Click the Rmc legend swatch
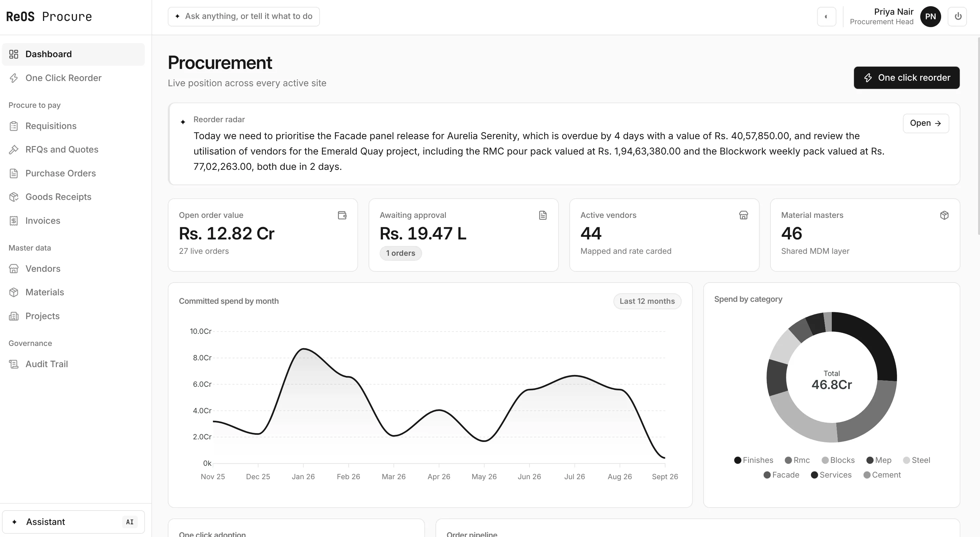Viewport: 980px width, 537px height. [788, 461]
